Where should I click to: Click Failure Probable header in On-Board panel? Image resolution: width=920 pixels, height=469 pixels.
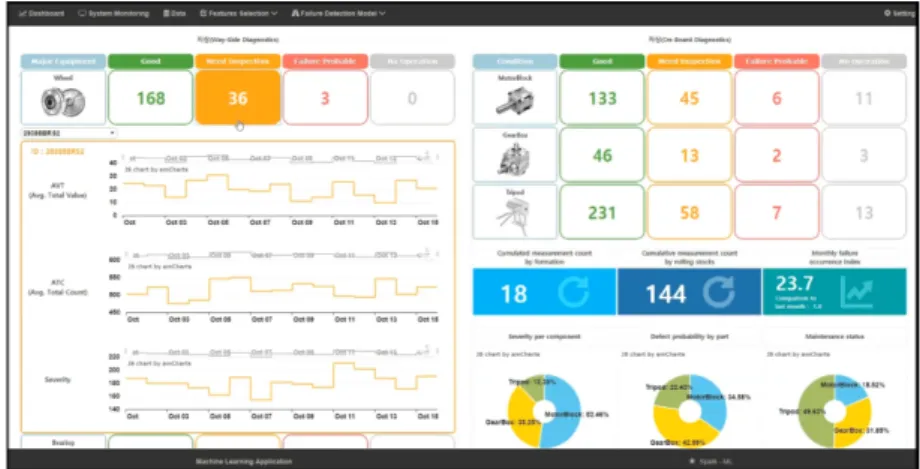coord(777,61)
